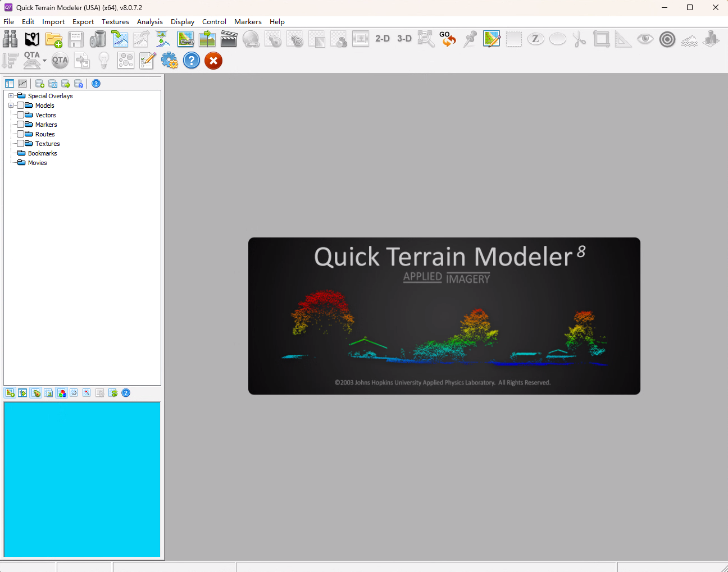Click the trash can remove icon
Image resolution: width=728 pixels, height=572 pixels.
pos(98,39)
